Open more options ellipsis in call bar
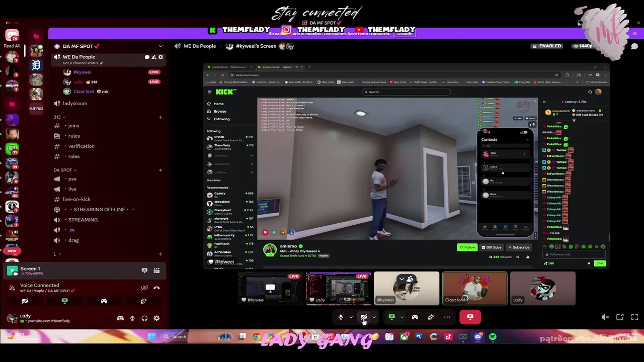Image resolution: width=644 pixels, height=362 pixels. [447, 317]
